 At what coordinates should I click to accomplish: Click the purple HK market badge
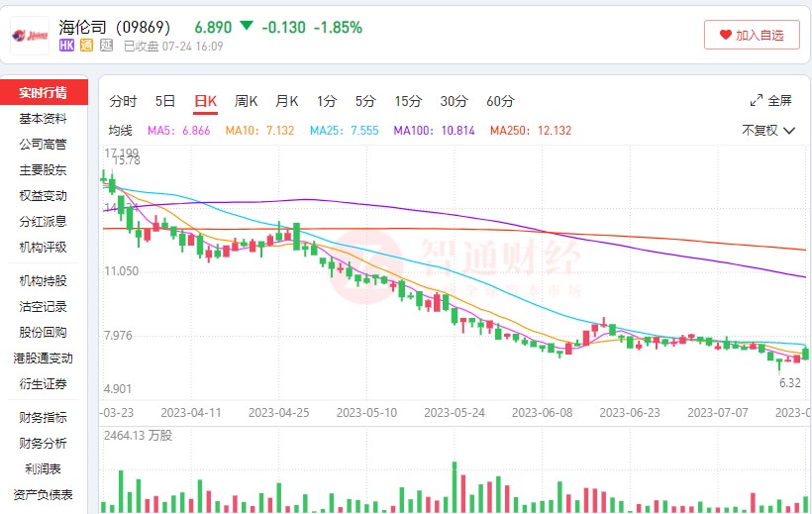[x=66, y=46]
